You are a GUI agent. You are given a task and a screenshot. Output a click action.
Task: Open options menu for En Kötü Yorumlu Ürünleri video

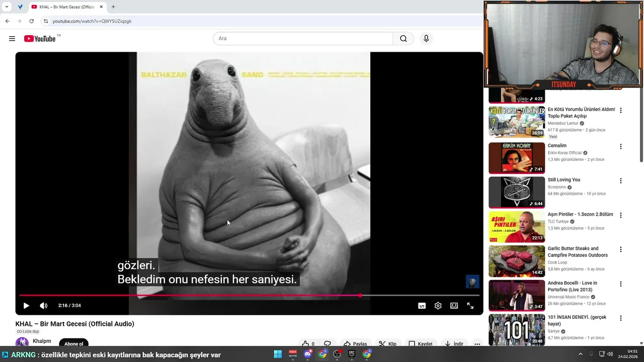click(620, 110)
